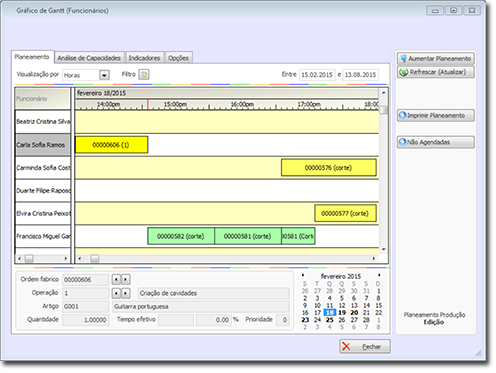Click the Operação number field
The width and height of the screenshot is (496, 373).
[86, 293]
